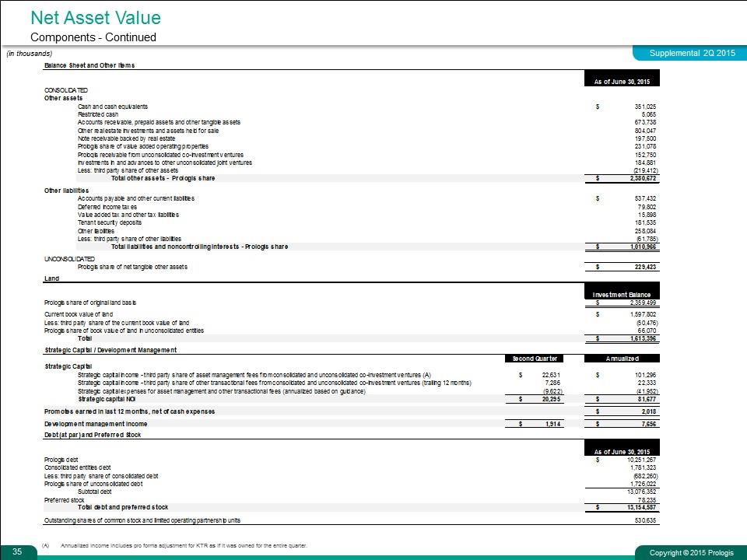Click 'Balance Sheet and Other Items' heading

click(89, 65)
